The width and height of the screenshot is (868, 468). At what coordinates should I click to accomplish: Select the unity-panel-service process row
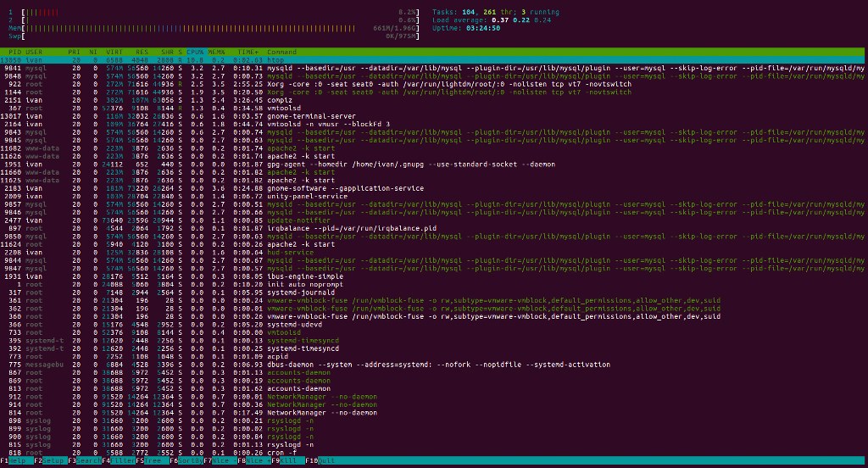(x=434, y=196)
